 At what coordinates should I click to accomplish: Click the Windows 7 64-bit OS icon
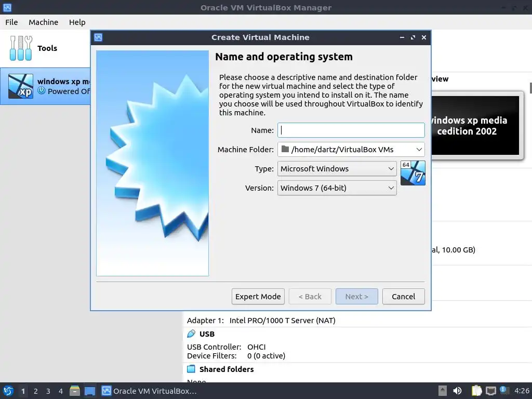tap(413, 173)
